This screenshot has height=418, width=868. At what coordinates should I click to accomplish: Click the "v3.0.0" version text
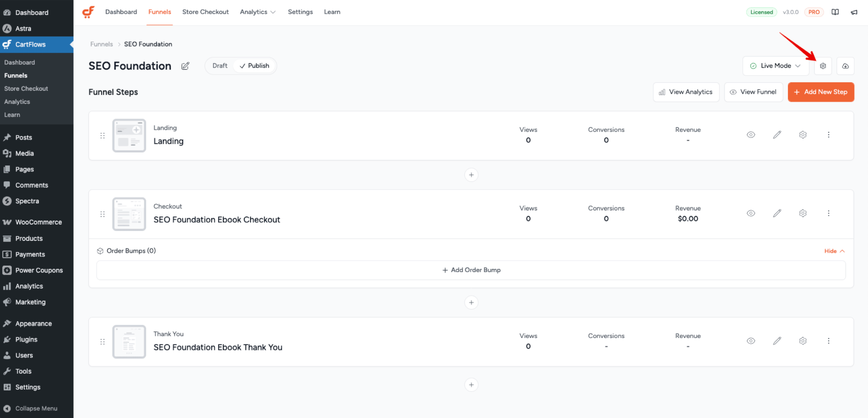click(791, 12)
